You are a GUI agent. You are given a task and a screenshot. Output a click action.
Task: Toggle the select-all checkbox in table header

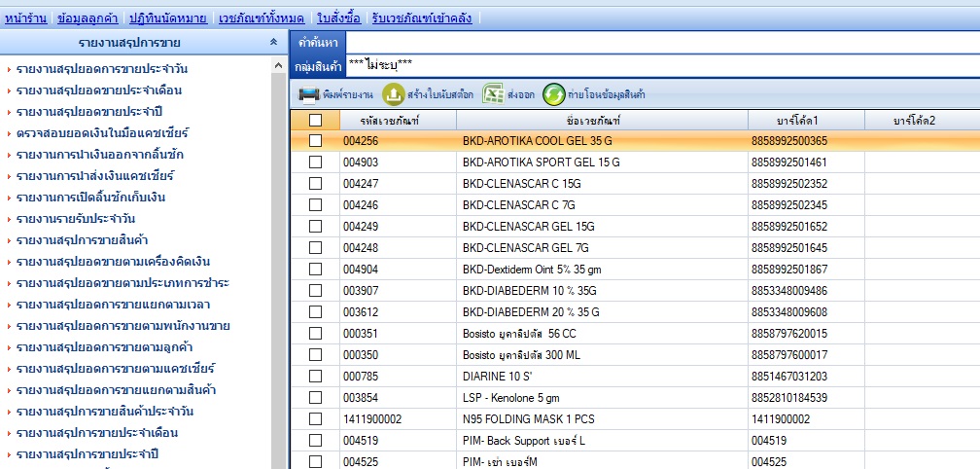coord(316,120)
